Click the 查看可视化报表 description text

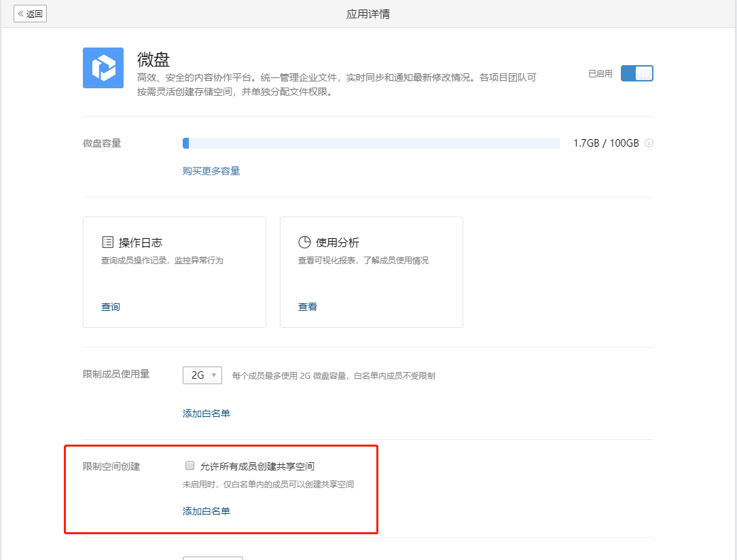pyautogui.click(x=363, y=261)
